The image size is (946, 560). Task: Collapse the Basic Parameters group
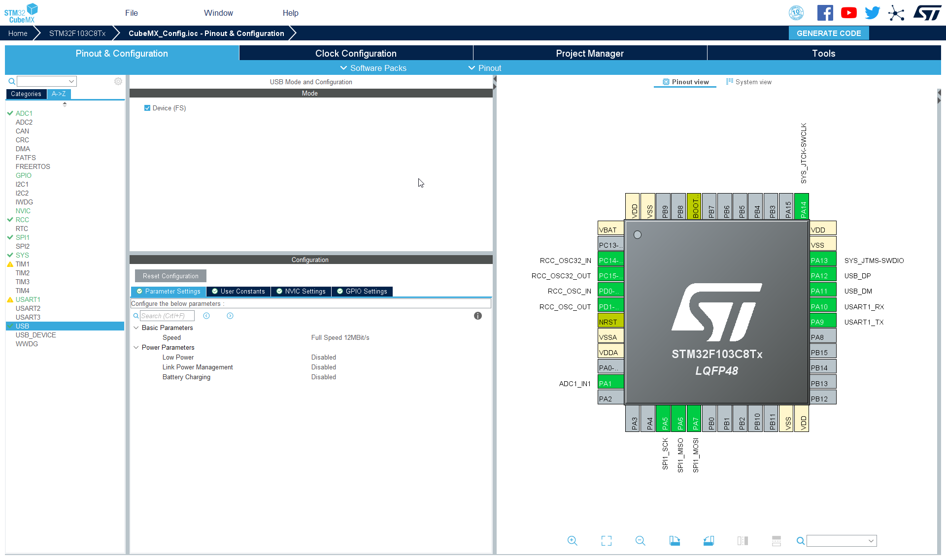click(x=136, y=328)
